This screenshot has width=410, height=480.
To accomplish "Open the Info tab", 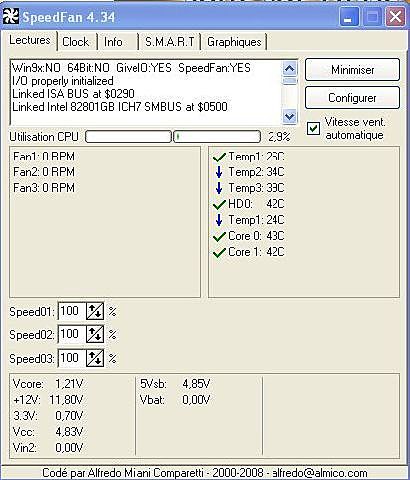I will click(113, 42).
